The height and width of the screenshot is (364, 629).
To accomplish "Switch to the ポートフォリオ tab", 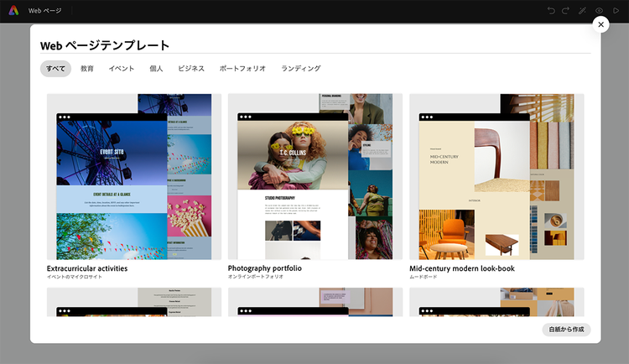I will [242, 68].
